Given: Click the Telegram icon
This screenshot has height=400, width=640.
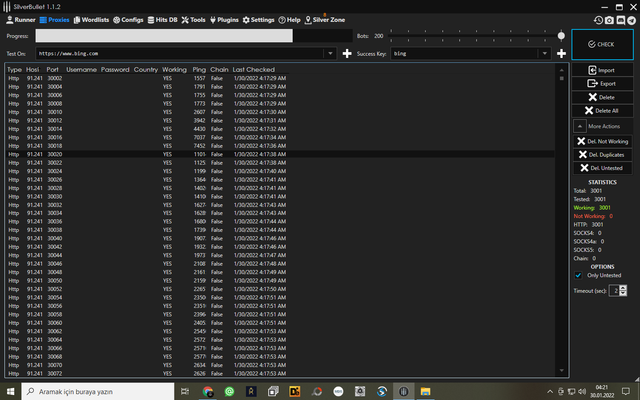Looking at the screenshot, I should point(631,20).
